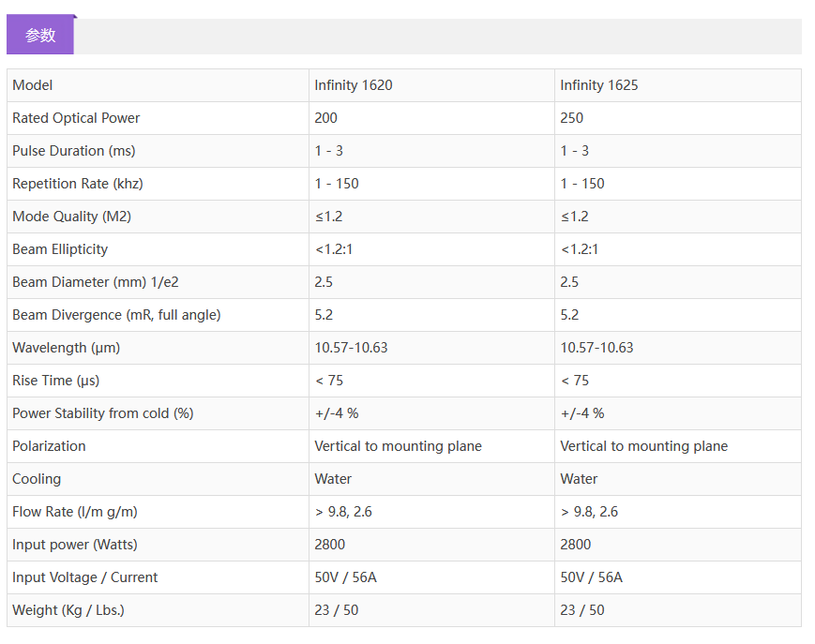815x644 pixels.
Task: Select the Infinity 1625 column header
Action: click(x=599, y=85)
